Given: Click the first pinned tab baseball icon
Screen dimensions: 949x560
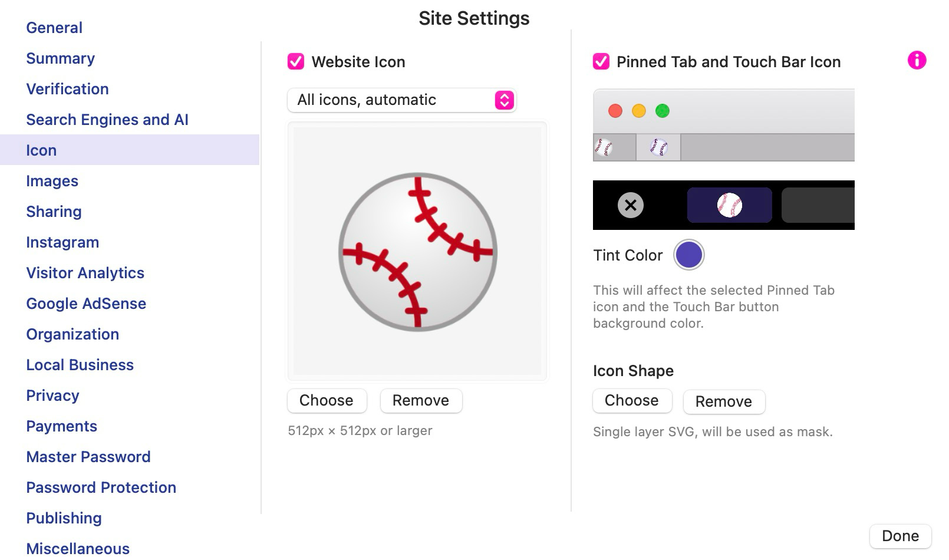Looking at the screenshot, I should [604, 147].
